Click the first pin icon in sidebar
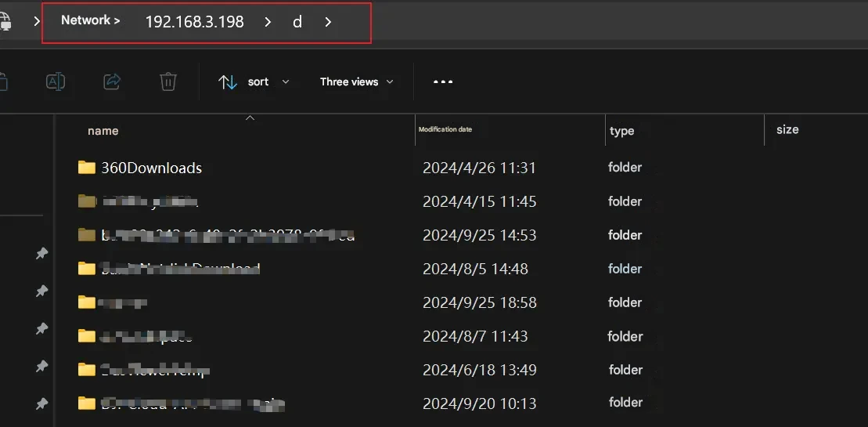This screenshot has height=427, width=868. click(42, 254)
